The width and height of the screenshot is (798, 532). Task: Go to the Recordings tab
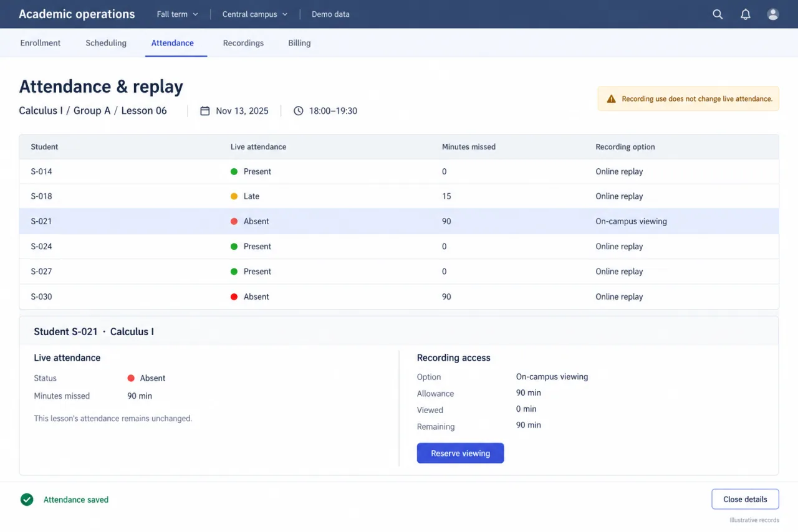click(x=243, y=43)
